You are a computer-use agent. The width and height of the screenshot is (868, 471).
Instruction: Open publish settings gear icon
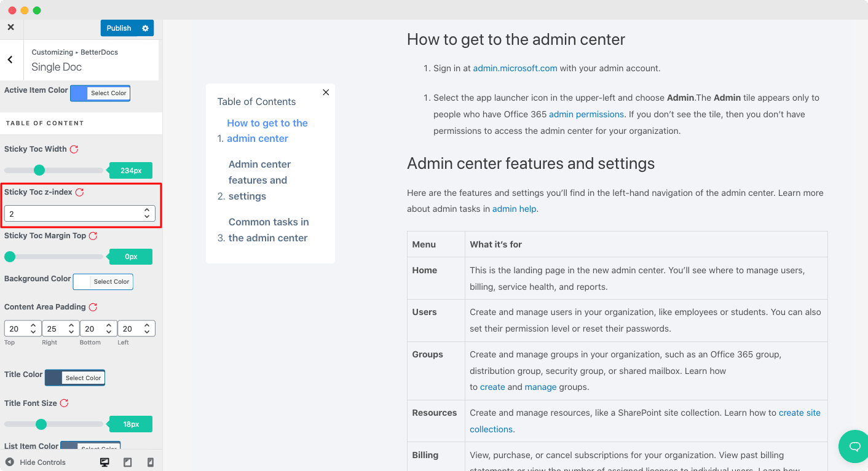coord(145,28)
